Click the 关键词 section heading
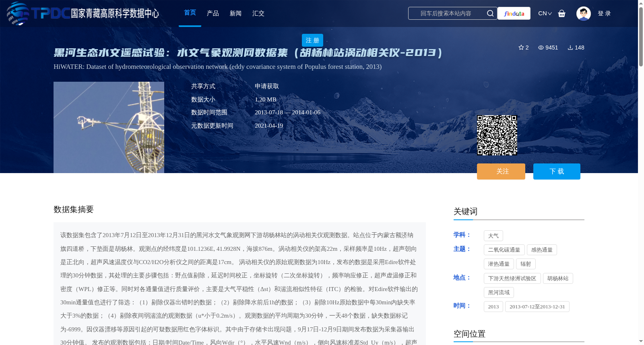This screenshot has width=644, height=345. coord(465,211)
